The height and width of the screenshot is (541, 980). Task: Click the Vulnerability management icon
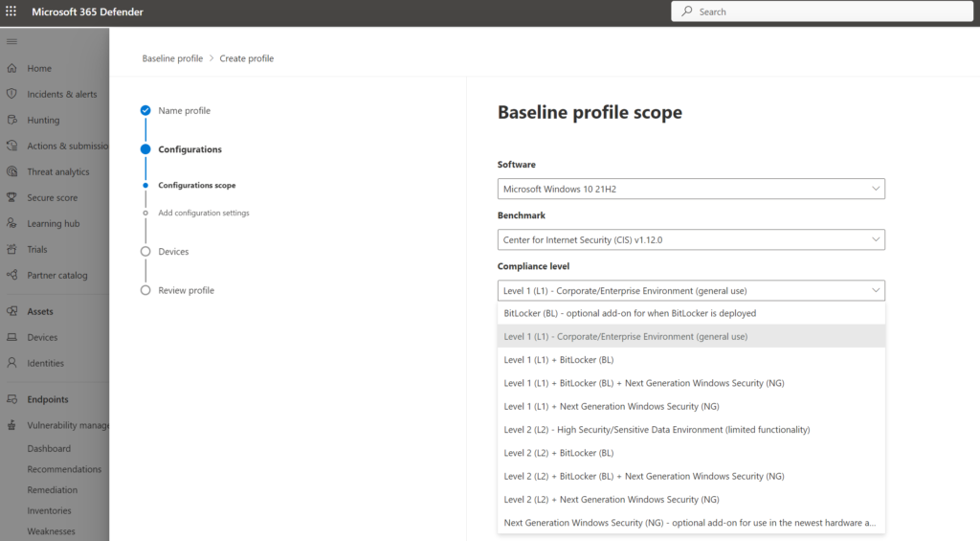pyautogui.click(x=11, y=425)
